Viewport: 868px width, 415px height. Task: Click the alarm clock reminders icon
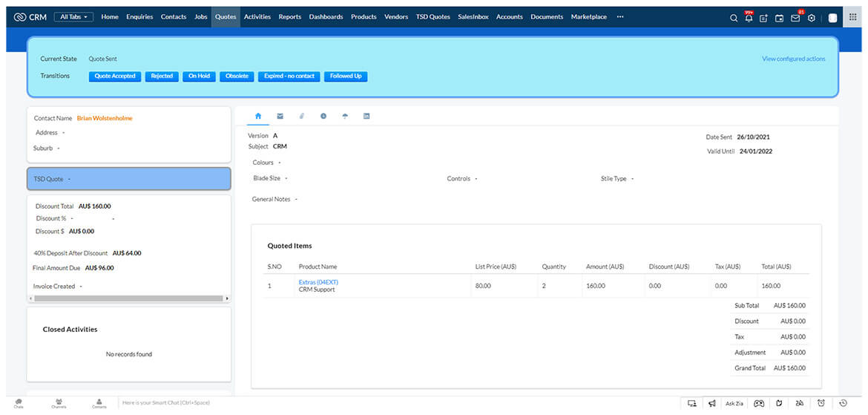pos(821,403)
